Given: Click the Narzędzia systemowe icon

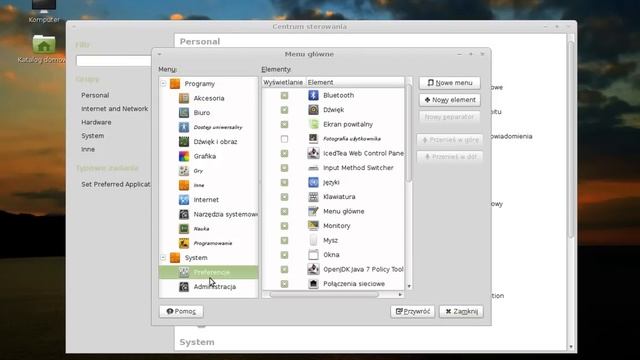Looking at the screenshot, I should 184,214.
